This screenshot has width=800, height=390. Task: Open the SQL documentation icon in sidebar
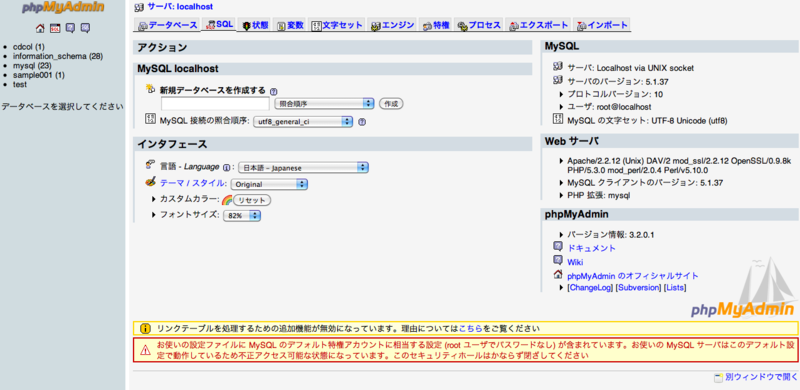pyautogui.click(x=85, y=28)
